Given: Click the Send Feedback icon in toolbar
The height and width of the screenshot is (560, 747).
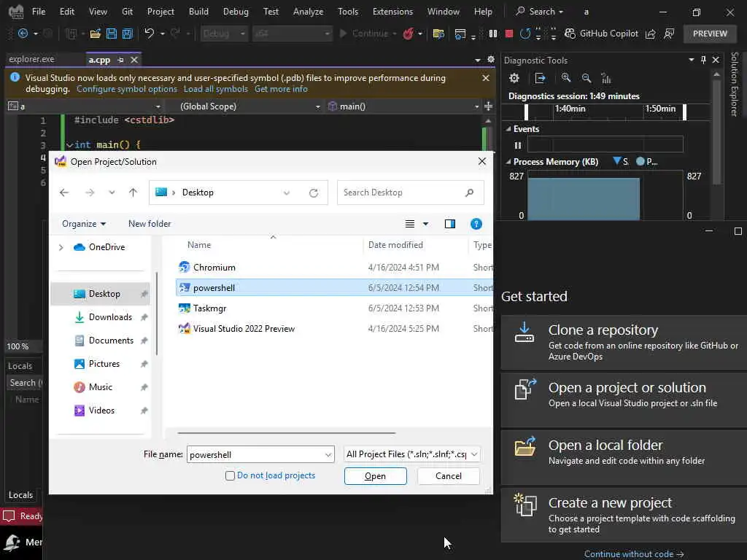Looking at the screenshot, I should point(669,34).
